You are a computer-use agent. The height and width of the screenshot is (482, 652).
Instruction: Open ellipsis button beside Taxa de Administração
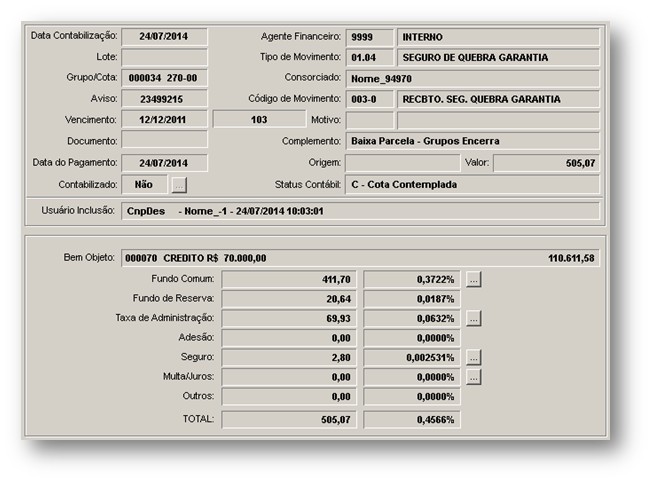point(474,319)
